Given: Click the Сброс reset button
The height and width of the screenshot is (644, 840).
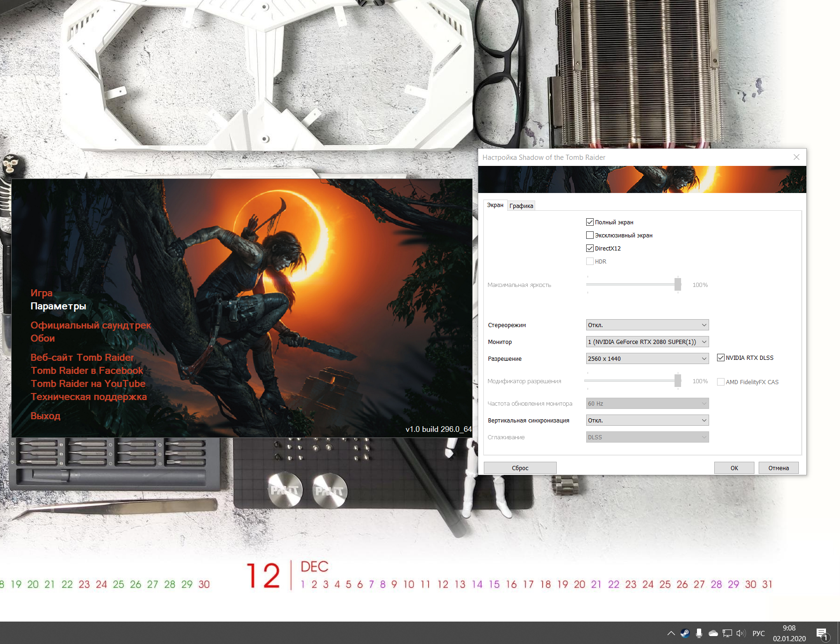Looking at the screenshot, I should coord(520,468).
